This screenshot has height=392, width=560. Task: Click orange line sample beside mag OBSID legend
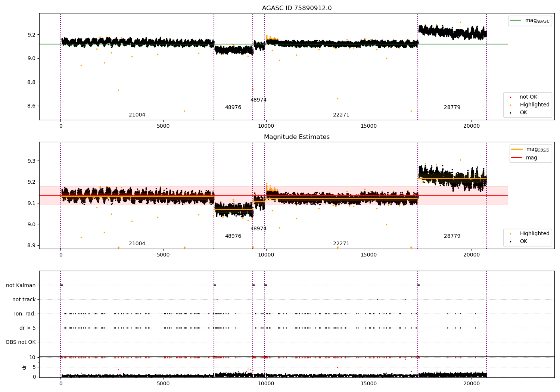(x=517, y=149)
